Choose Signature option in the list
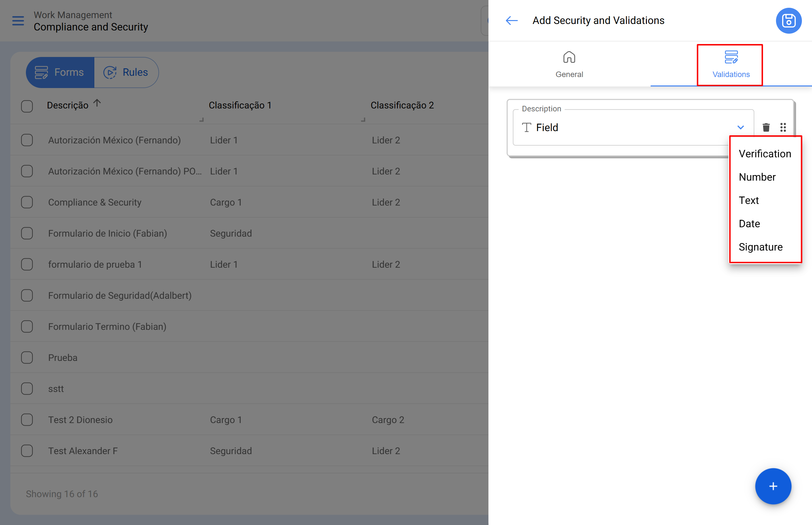Screen dimensions: 812x525 tap(761, 247)
